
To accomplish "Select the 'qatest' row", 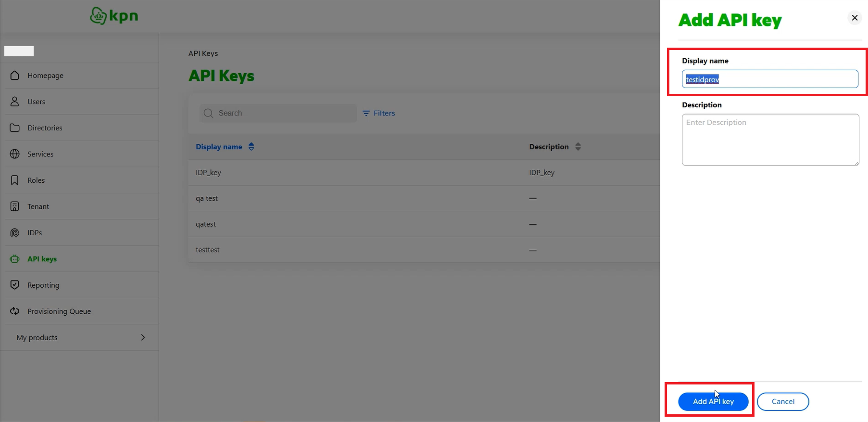I will (424, 224).
